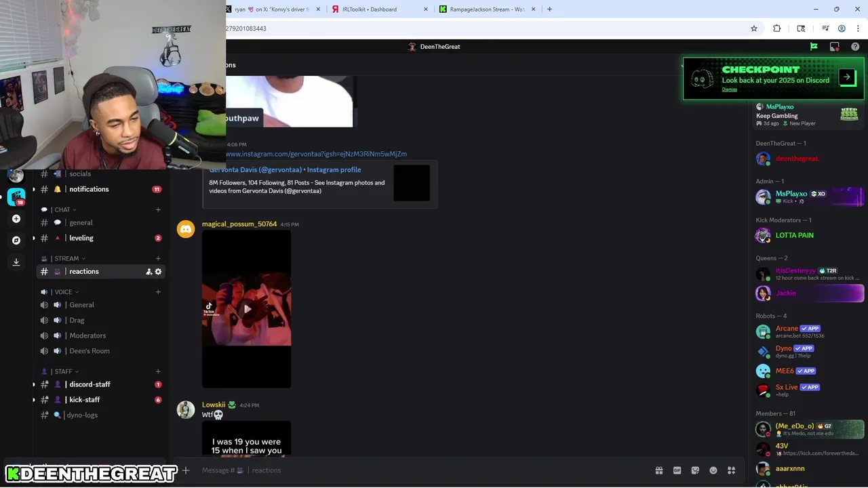Viewport: 868px width, 488px height.
Task: Open Chrome profile avatar icon
Action: coord(842,28)
